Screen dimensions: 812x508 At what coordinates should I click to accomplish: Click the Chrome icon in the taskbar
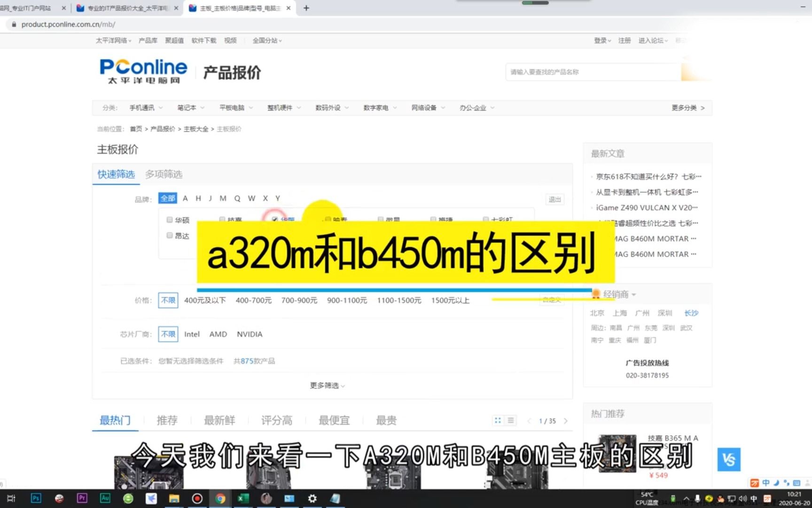coord(220,498)
